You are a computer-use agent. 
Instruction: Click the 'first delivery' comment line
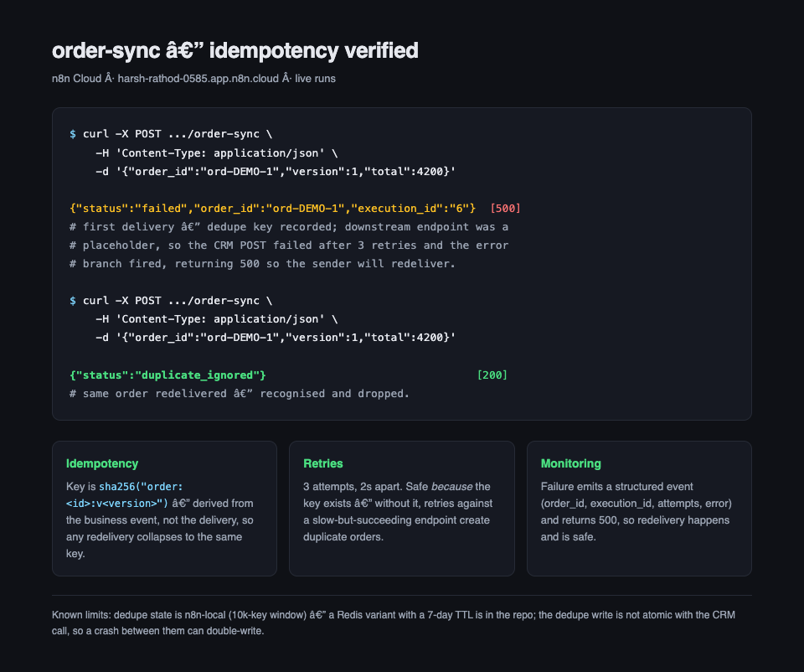pos(289,227)
